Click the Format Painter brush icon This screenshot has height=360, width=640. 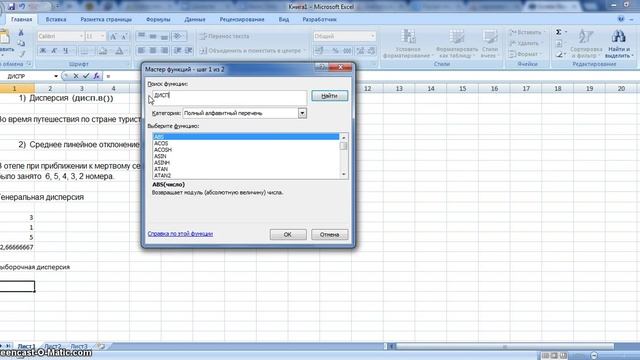tap(22, 53)
